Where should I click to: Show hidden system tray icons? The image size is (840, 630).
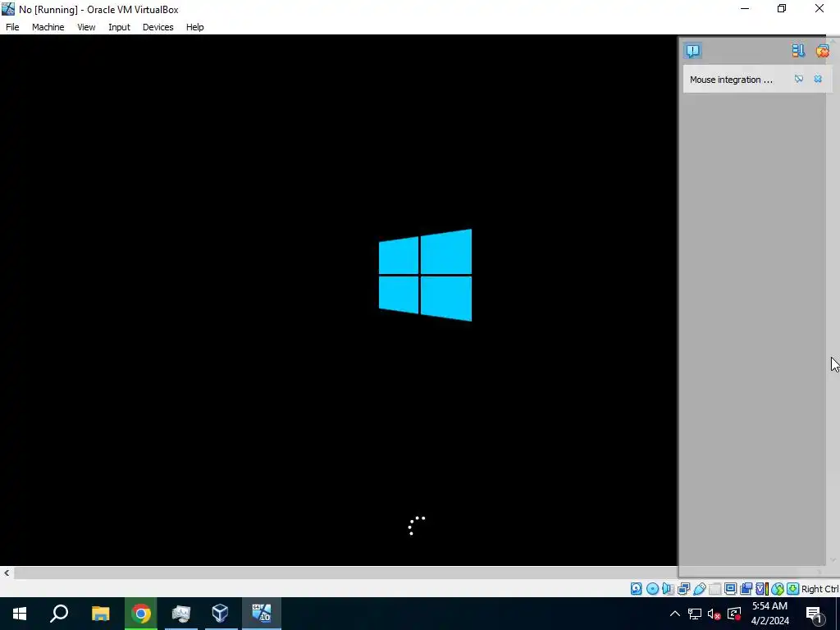click(x=675, y=614)
